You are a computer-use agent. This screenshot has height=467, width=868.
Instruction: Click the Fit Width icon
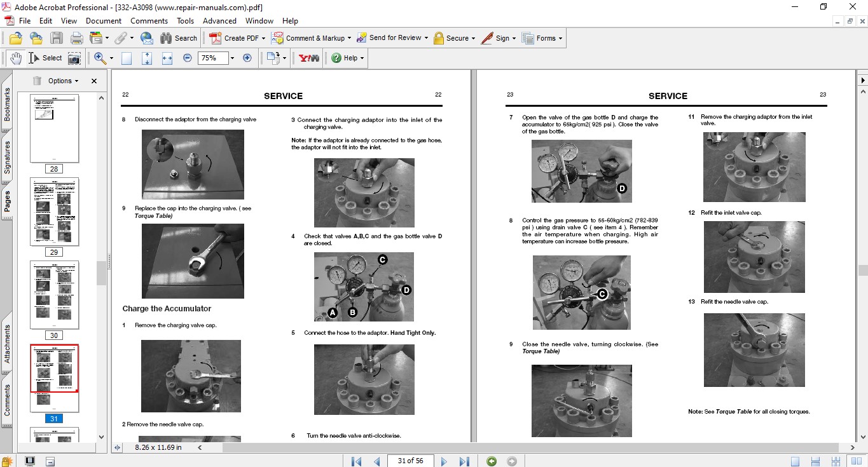click(x=167, y=58)
